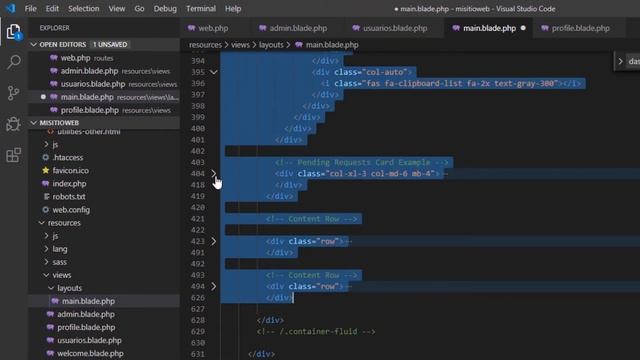Open the Source Control view icon
The image size is (640, 360).
(x=13, y=93)
